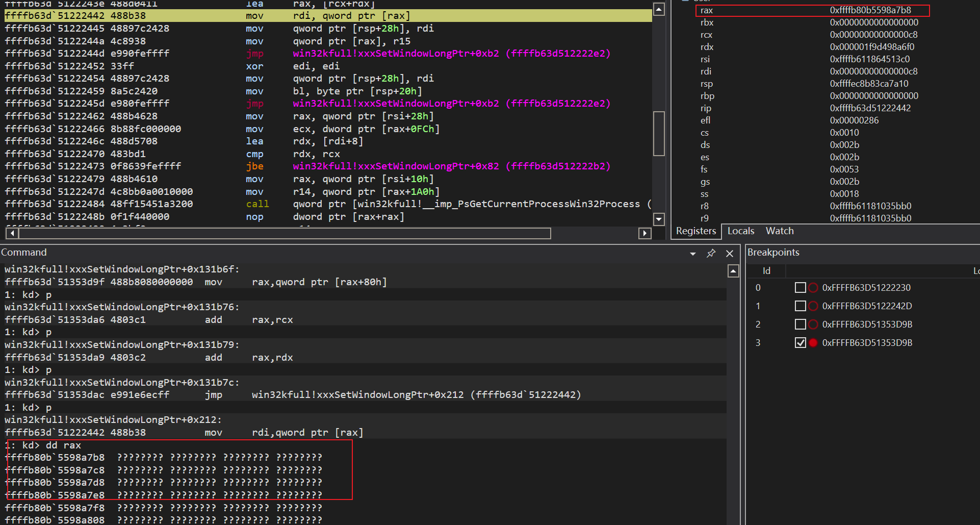Select the rcx register value 0x00000000000000c8
The width and height of the screenshot is (980, 525).
[x=873, y=35]
